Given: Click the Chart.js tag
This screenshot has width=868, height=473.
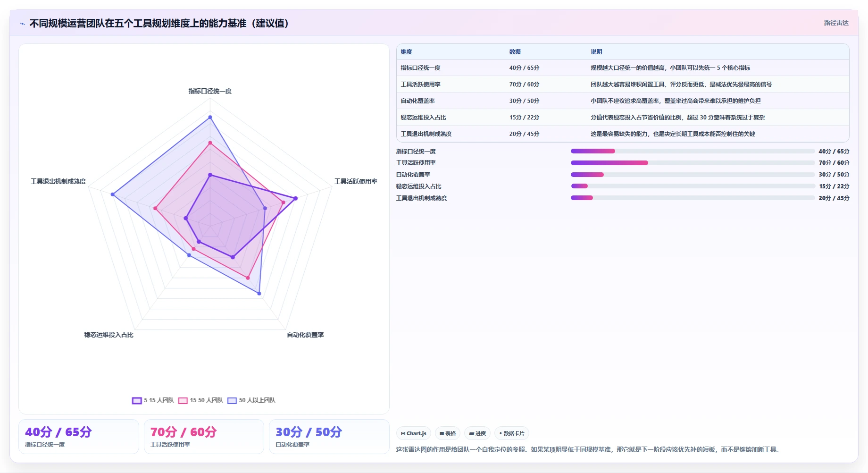Looking at the screenshot, I should (x=414, y=433).
